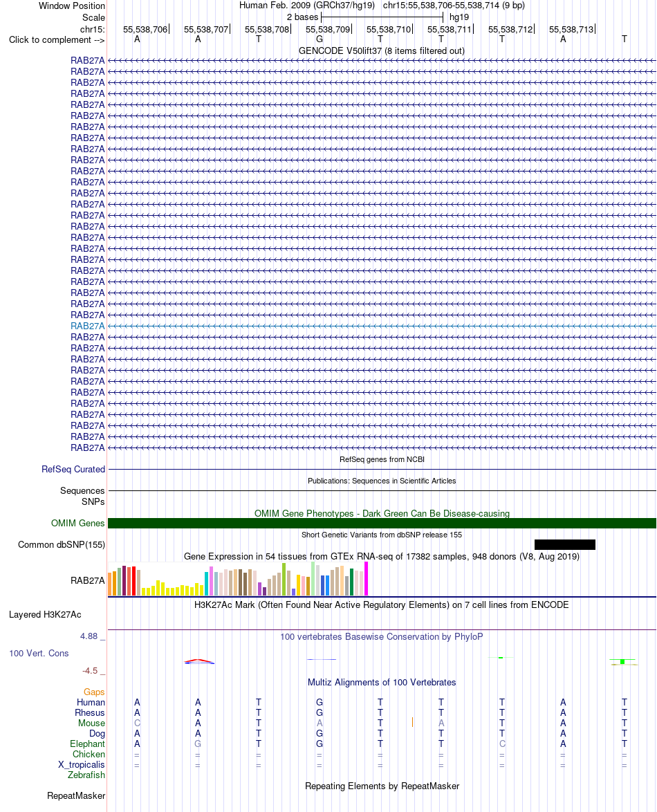The height and width of the screenshot is (812, 657).
Task: Click the chr15: row label
Action: [x=92, y=30]
